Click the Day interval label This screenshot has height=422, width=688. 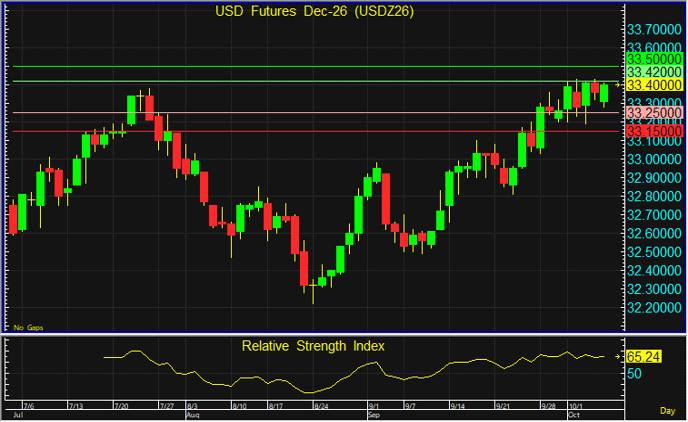[x=667, y=411]
